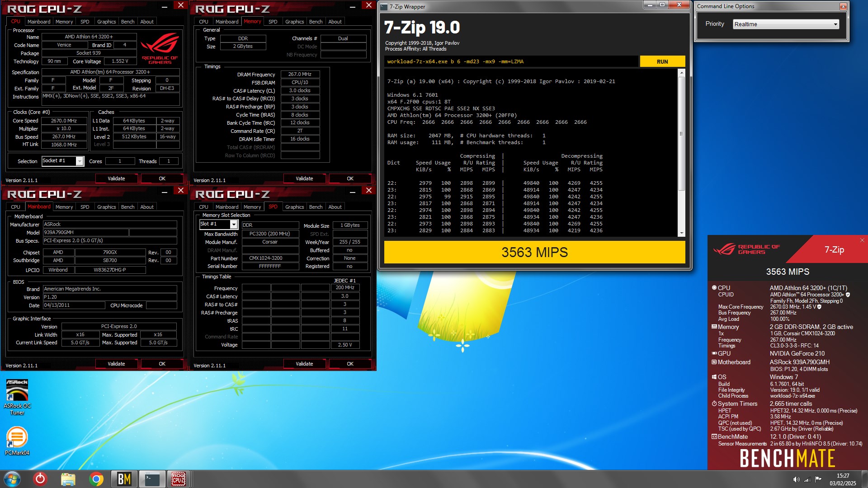Click '2670.0 MHz' Core Speed value
Viewport: 868px width, 488px height.
64,121
